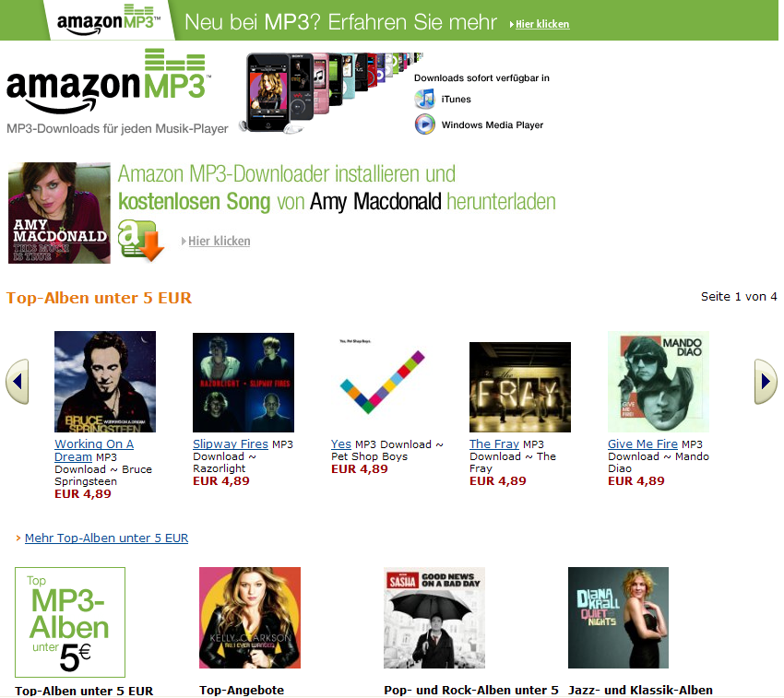Select The Fray album cover image

520,387
